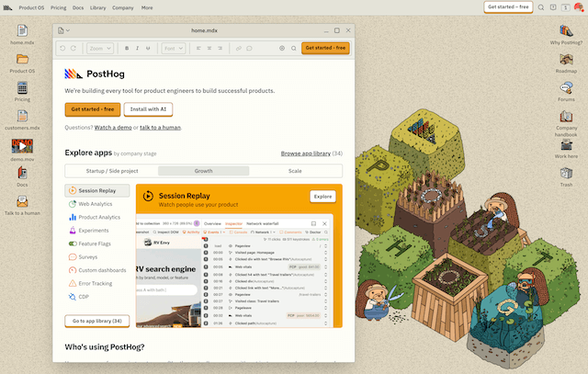Open the Pricing calculator desktop icon
The width and height of the screenshot is (588, 374).
click(x=22, y=88)
